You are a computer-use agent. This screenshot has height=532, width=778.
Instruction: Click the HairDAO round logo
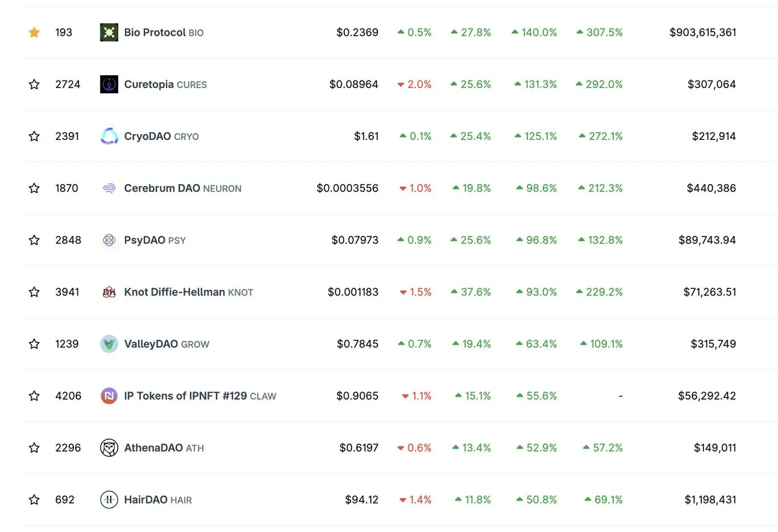click(x=109, y=500)
